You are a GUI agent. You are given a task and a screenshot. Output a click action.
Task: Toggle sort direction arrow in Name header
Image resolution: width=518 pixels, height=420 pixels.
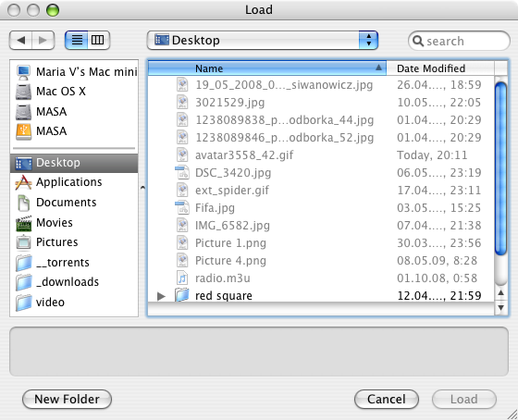378,68
